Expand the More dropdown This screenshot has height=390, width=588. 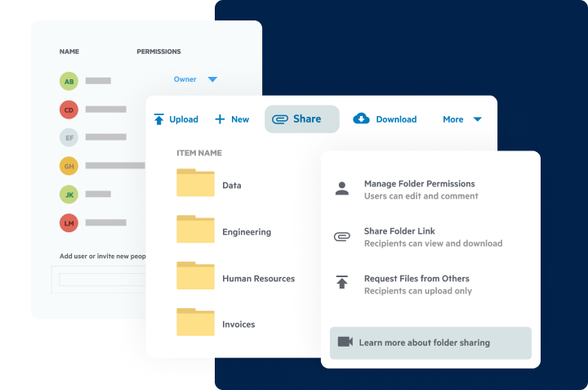(461, 119)
